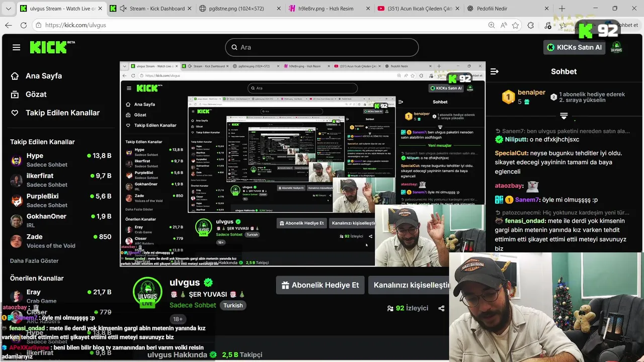The image size is (644, 362).
Task: Open Gözat in the sidebar
Action: [36, 95]
